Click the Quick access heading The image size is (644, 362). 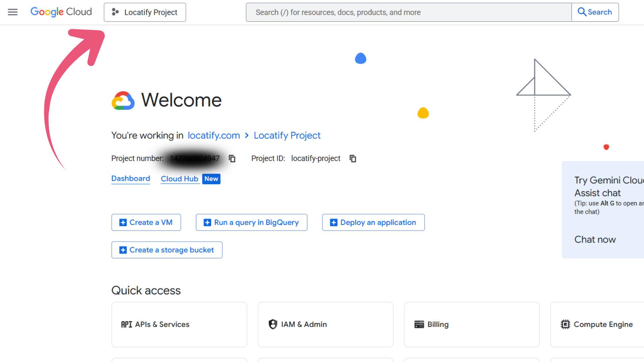pyautogui.click(x=146, y=291)
